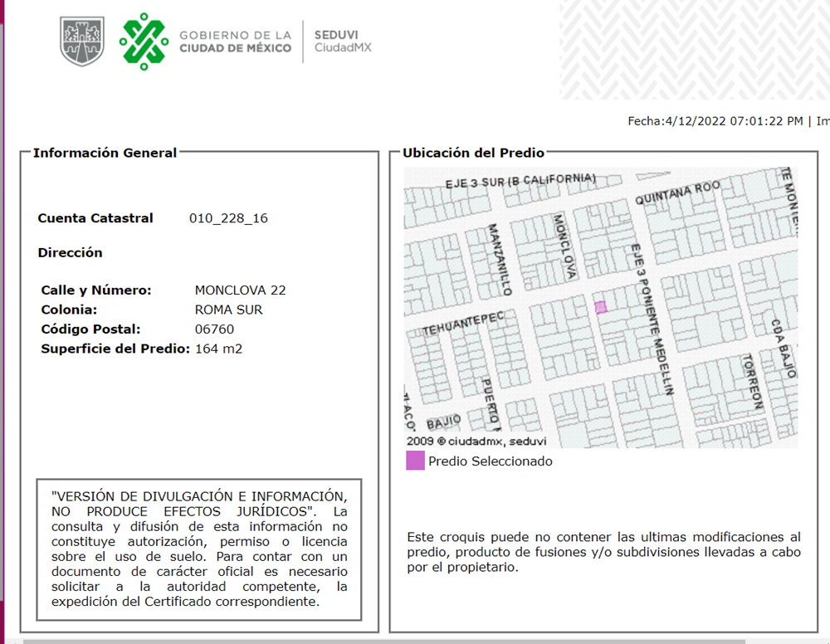The width and height of the screenshot is (830, 644).
Task: Click the 'Ubicación del Predio' section title
Action: tap(473, 153)
